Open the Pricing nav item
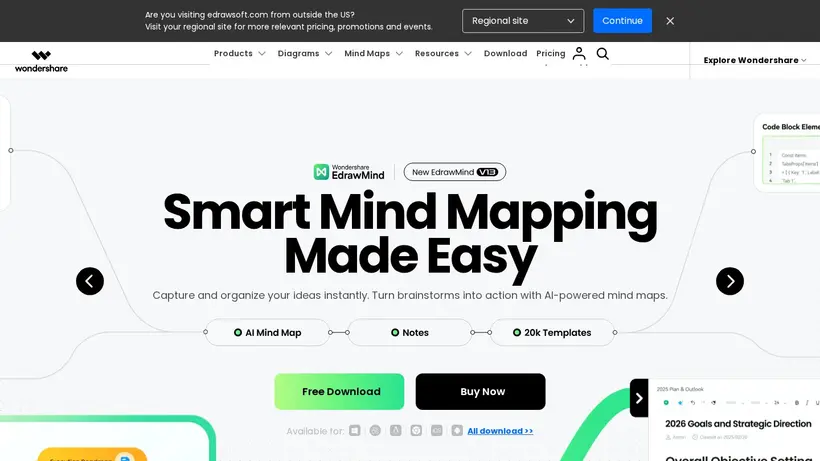 pyautogui.click(x=551, y=53)
